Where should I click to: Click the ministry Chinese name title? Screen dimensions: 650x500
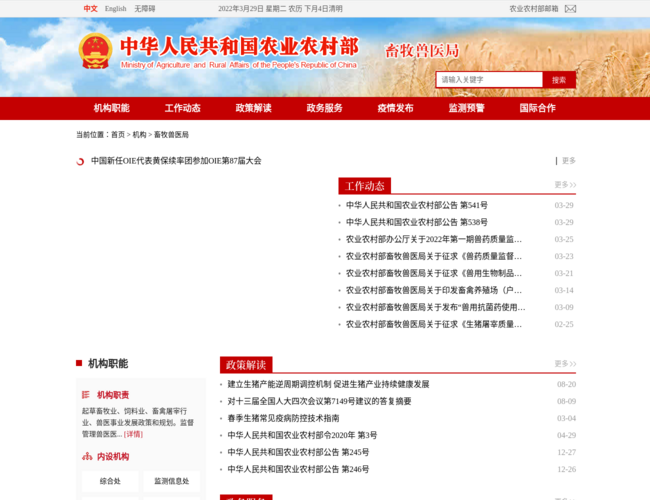(239, 46)
